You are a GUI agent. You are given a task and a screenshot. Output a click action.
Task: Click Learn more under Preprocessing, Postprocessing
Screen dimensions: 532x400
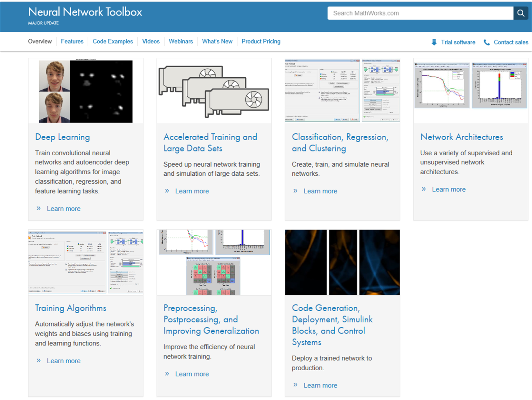click(x=192, y=374)
